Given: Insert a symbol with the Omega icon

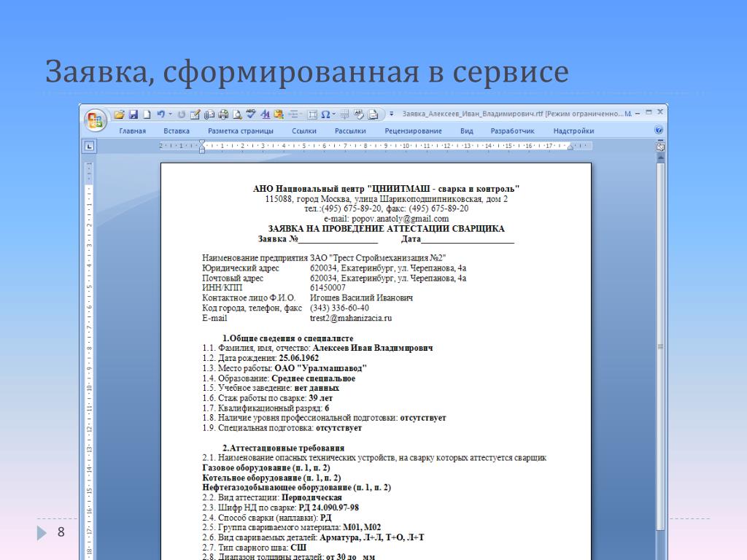Looking at the screenshot, I should click(x=325, y=114).
